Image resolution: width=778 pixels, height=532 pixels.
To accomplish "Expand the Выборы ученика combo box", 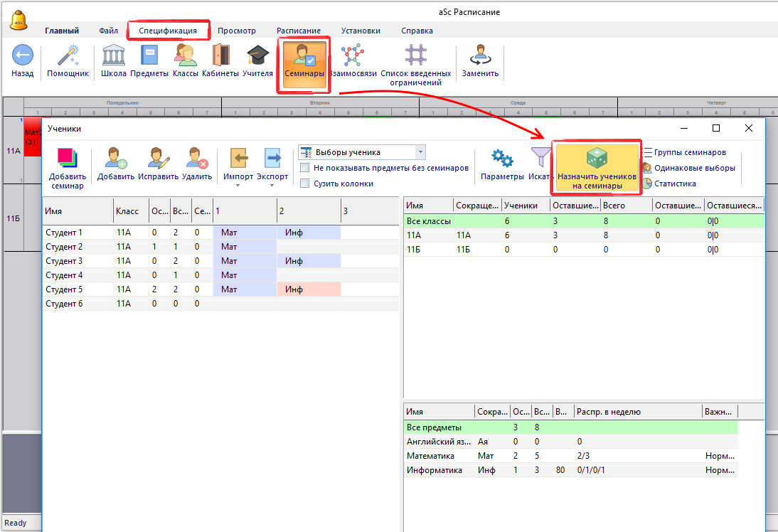I will click(x=420, y=152).
